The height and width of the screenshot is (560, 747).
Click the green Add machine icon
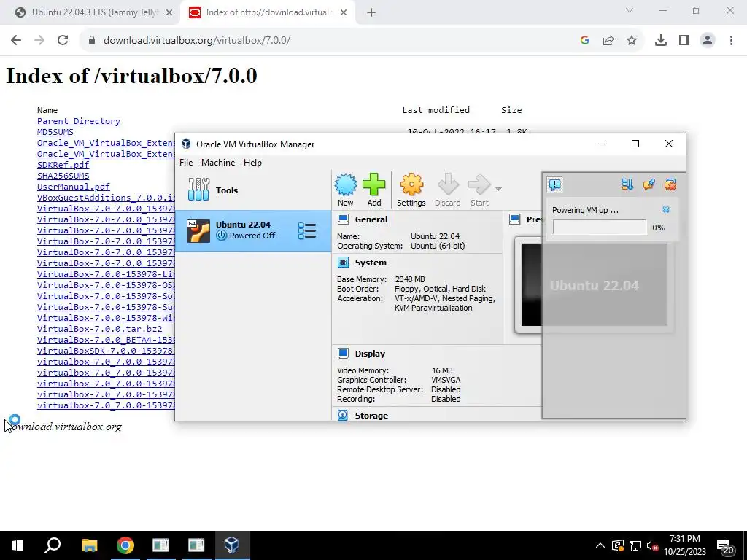[374, 184]
